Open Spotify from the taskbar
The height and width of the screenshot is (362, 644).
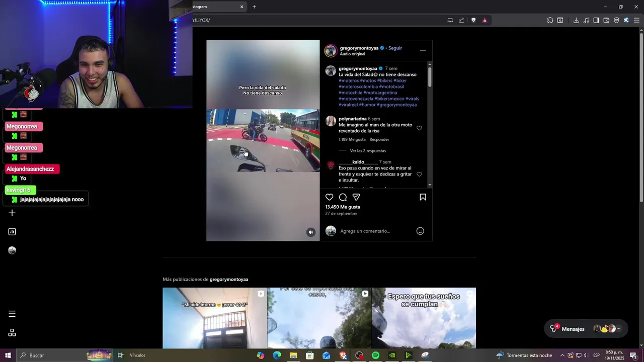(x=375, y=355)
